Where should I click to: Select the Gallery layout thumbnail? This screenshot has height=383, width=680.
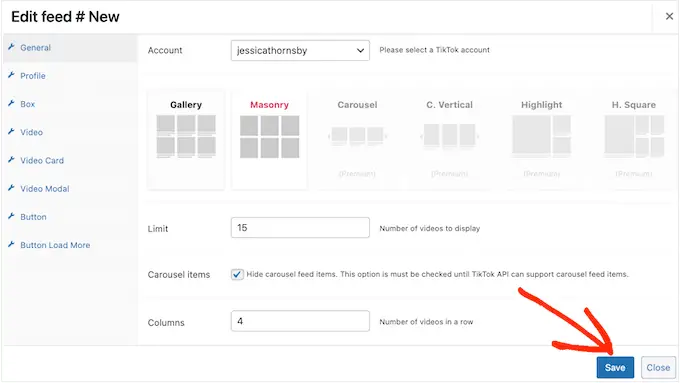pyautogui.click(x=186, y=140)
